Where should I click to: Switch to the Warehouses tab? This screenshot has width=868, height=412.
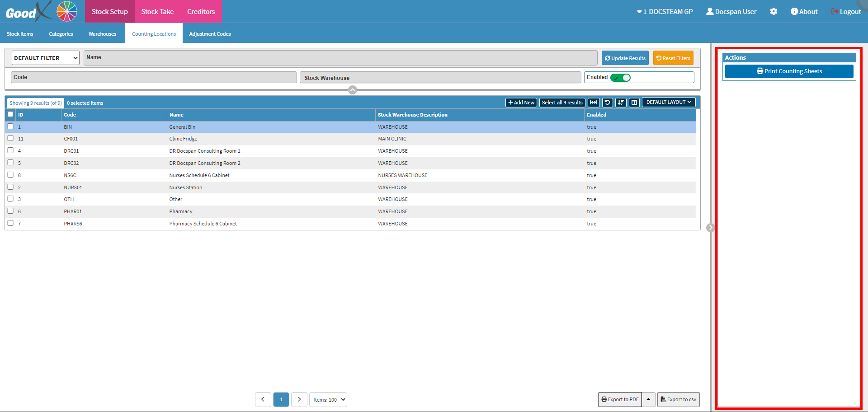click(102, 34)
